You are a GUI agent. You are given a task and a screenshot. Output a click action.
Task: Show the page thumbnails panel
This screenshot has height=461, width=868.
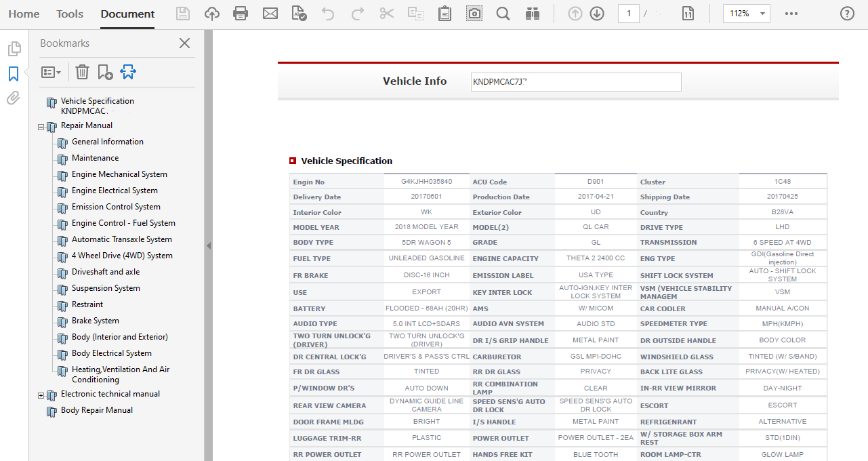[14, 49]
